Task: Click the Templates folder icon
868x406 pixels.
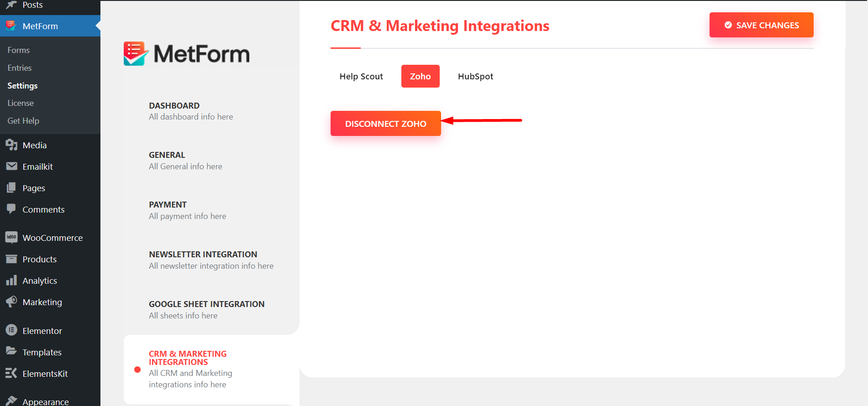Action: click(x=11, y=352)
